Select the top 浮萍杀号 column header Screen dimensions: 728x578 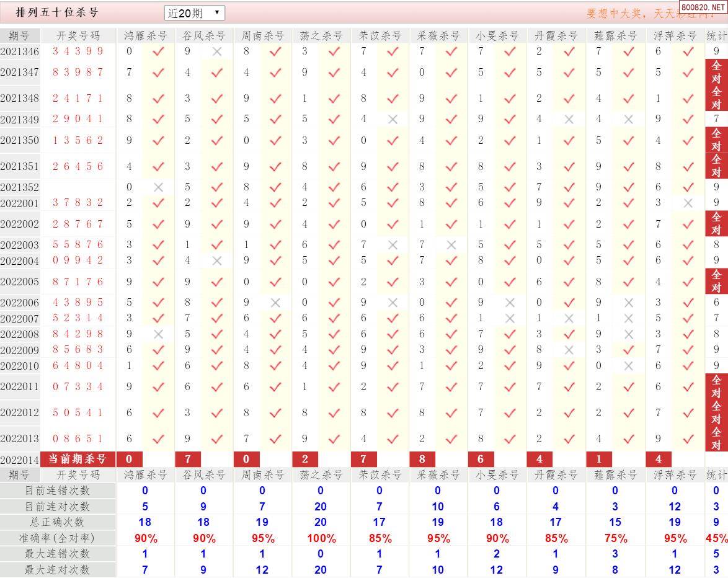(675, 36)
